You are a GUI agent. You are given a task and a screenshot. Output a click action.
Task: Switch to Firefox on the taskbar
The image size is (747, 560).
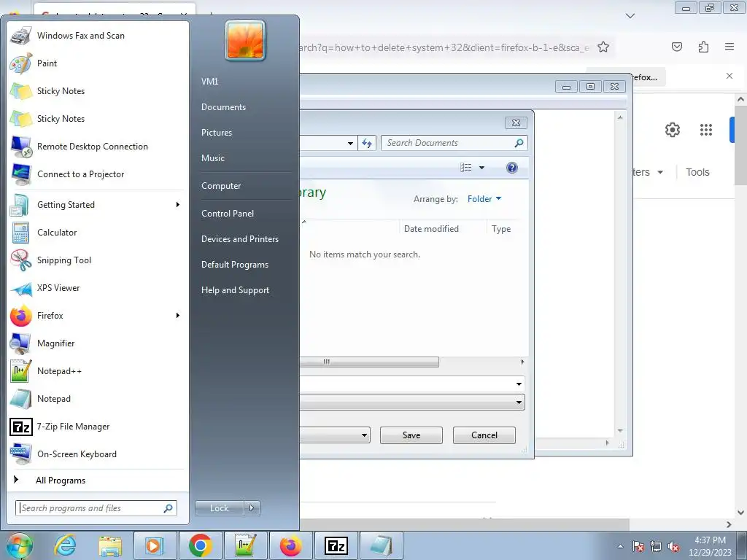point(290,545)
